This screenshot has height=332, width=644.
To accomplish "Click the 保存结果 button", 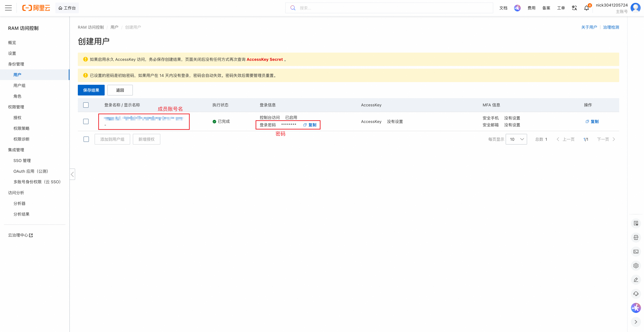I will [91, 90].
